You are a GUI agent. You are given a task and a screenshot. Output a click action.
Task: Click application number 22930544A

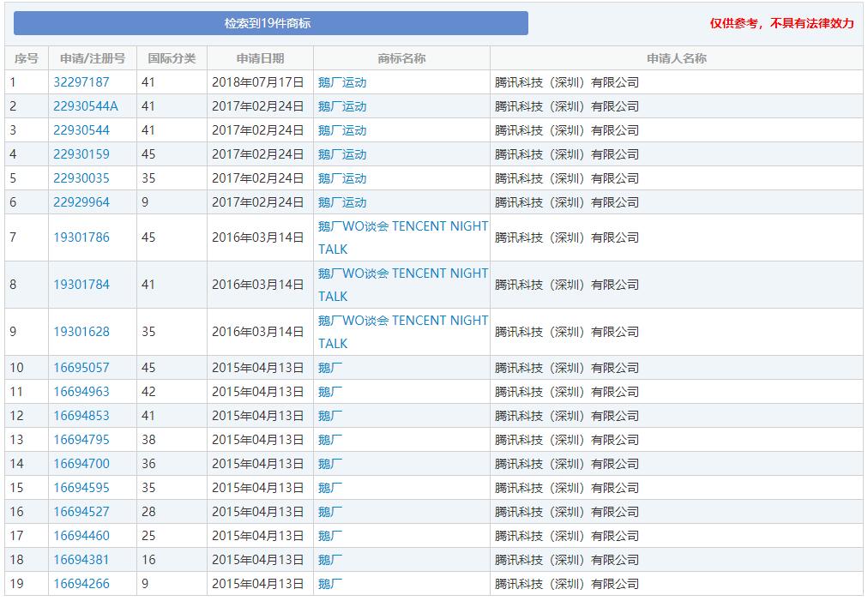pyautogui.click(x=86, y=106)
